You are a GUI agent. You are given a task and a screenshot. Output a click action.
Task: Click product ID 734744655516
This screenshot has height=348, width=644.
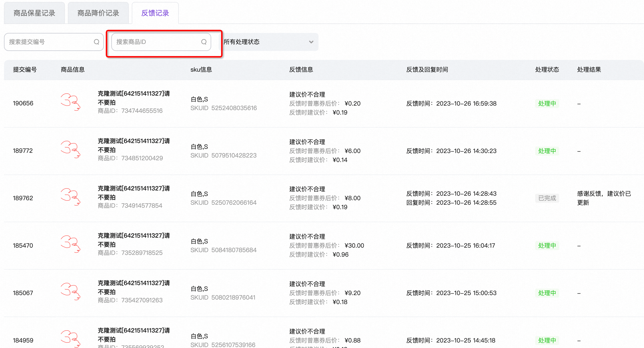[x=142, y=111]
